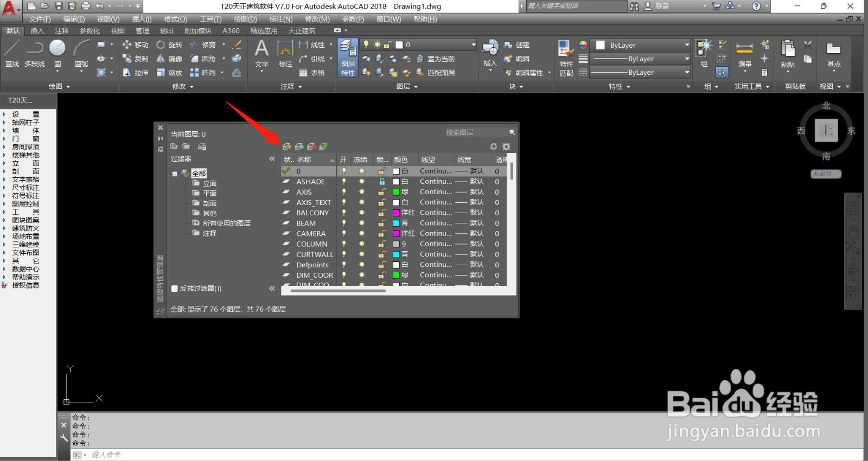Click the Delete Layer icon in layer manager
This screenshot has width=868, height=461.
point(311,146)
